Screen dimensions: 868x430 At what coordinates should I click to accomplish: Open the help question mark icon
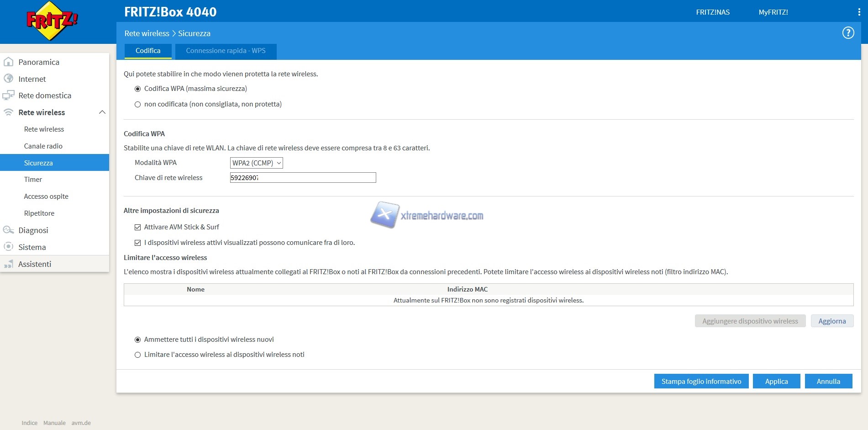click(848, 33)
